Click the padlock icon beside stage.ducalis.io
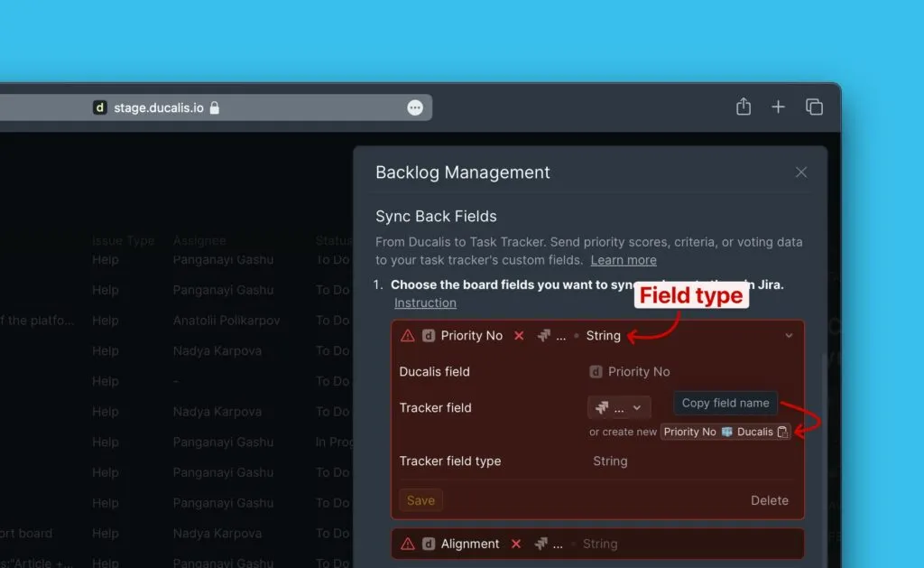Image resolution: width=924 pixels, height=568 pixels. [x=215, y=107]
